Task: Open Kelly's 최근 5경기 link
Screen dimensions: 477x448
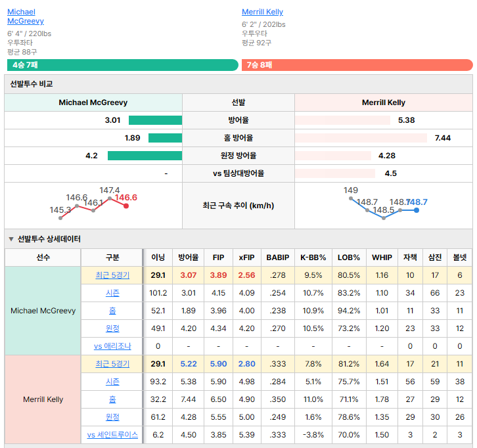Action: (x=112, y=364)
